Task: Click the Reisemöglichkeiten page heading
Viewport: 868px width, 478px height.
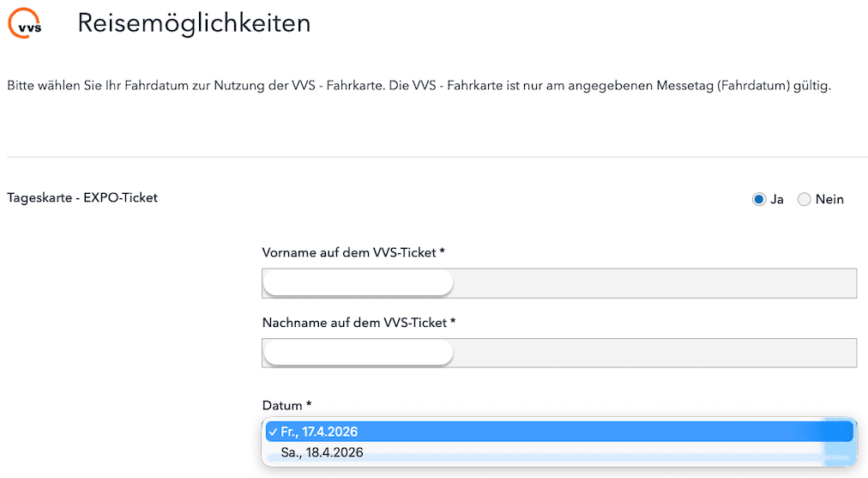Action: pos(194,23)
